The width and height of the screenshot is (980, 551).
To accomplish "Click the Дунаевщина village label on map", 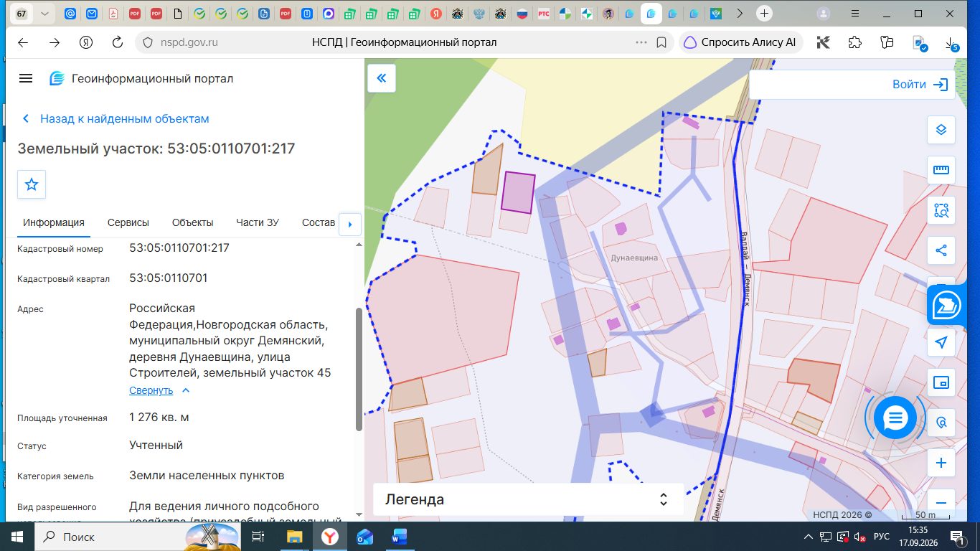I will (634, 258).
